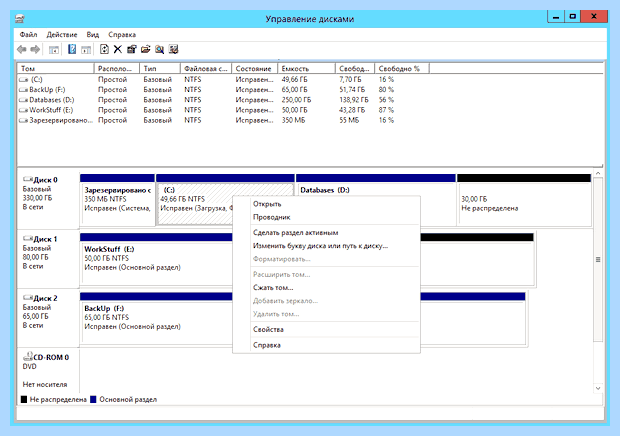The image size is (620, 436).
Task: Click the 49,66 ГБ capacity cell
Action: click(295, 79)
